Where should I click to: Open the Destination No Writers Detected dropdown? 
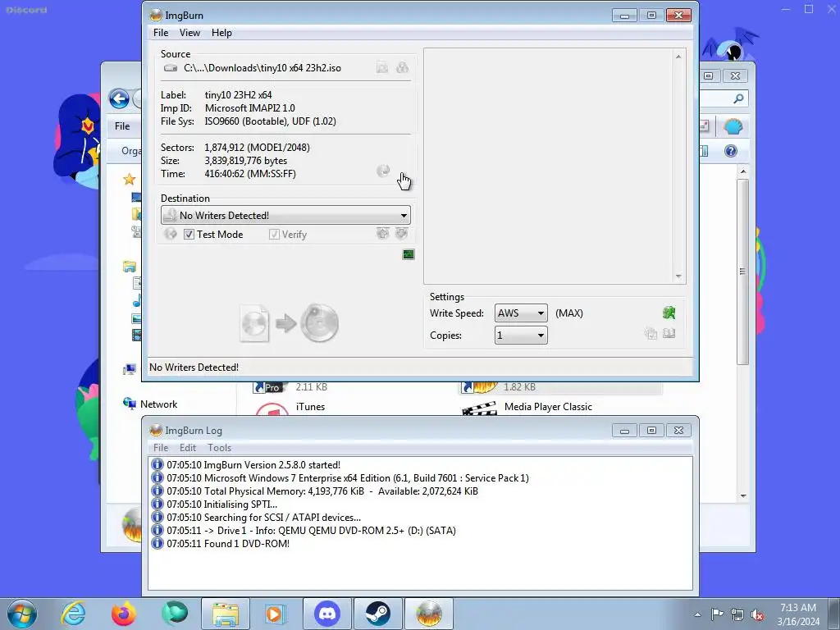(x=285, y=216)
